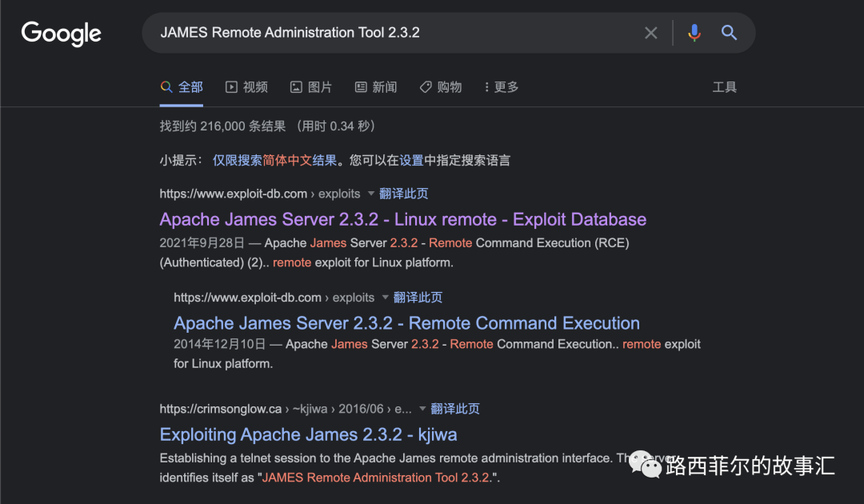This screenshot has width=864, height=504.
Task: Click the 2014年12月10日 snippet date
Action: point(219,344)
